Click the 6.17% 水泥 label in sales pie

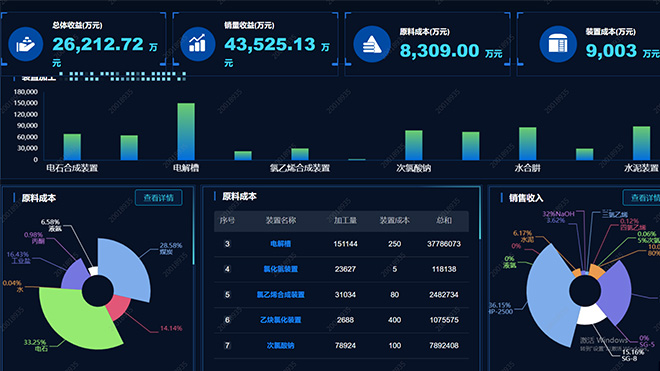point(523,236)
